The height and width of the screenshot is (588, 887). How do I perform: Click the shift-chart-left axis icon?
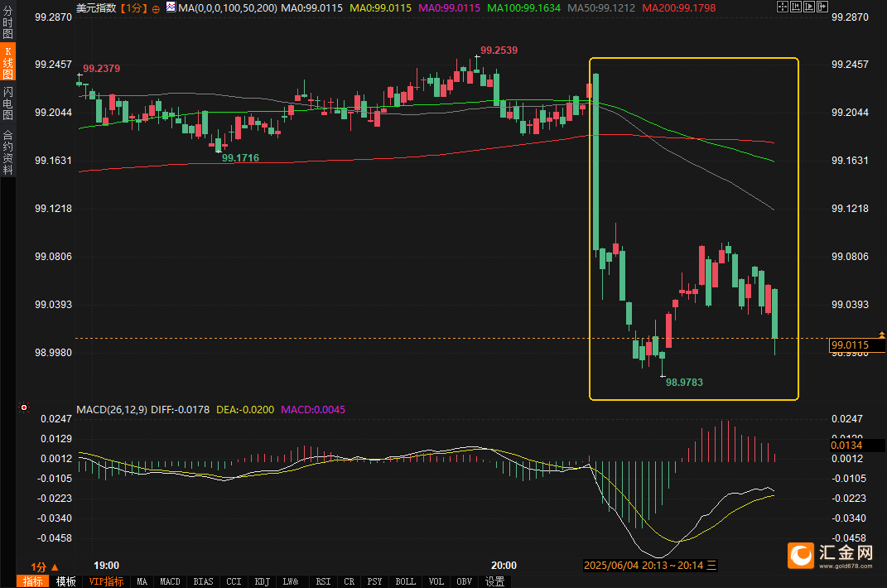pyautogui.click(x=796, y=7)
